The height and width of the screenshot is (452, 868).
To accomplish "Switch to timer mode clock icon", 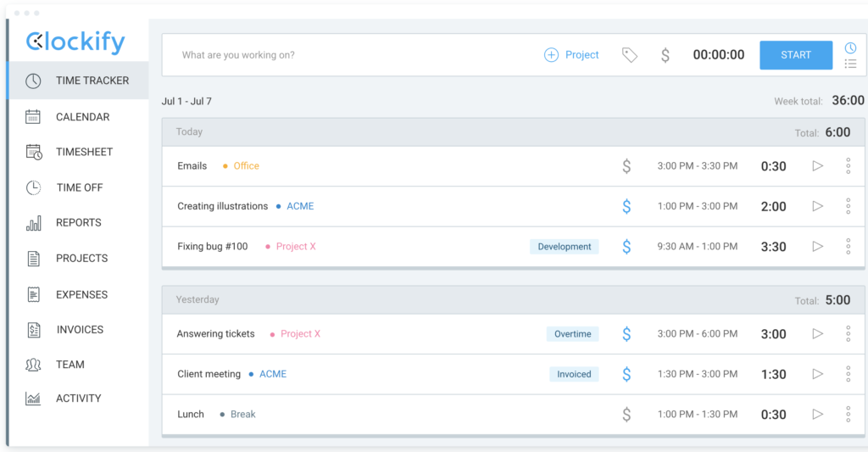I will point(850,48).
